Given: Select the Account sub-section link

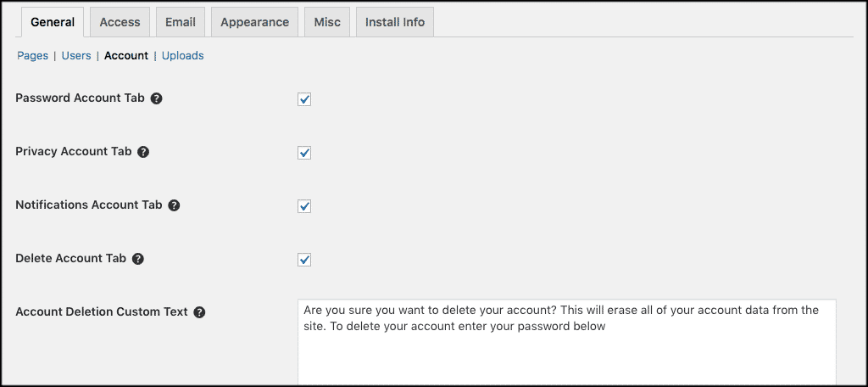Looking at the screenshot, I should 126,56.
